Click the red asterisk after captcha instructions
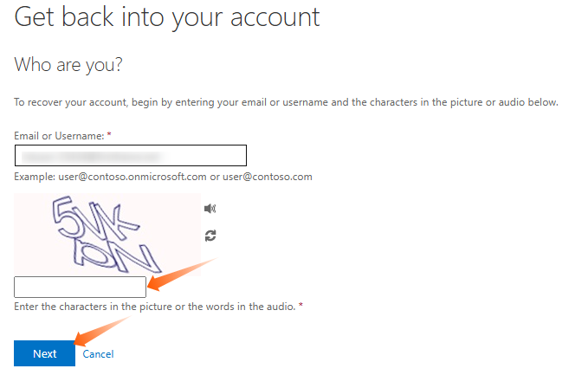Screen dimensions: 588x375 [300, 307]
